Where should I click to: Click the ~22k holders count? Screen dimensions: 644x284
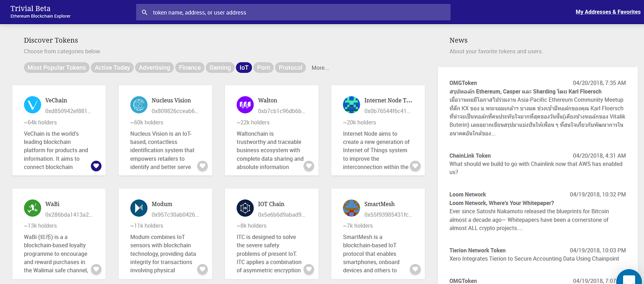[253, 122]
